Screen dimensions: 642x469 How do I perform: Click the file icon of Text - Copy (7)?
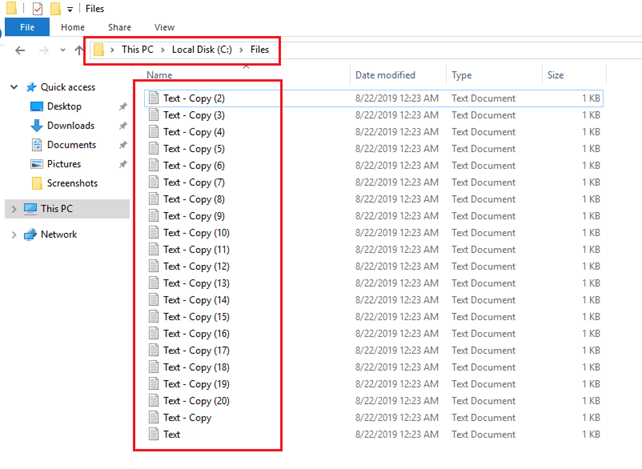coord(154,182)
